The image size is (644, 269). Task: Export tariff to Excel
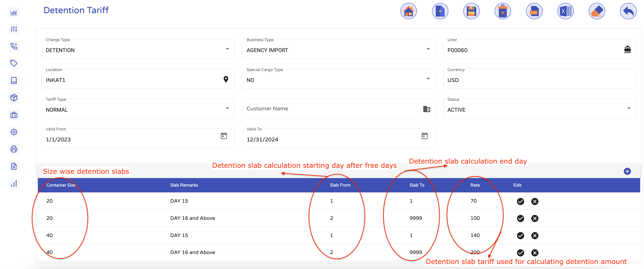(565, 11)
